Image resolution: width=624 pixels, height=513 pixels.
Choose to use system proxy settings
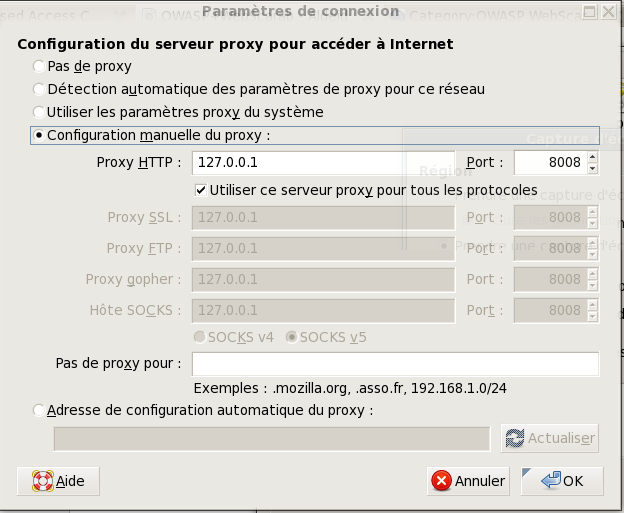point(39,112)
